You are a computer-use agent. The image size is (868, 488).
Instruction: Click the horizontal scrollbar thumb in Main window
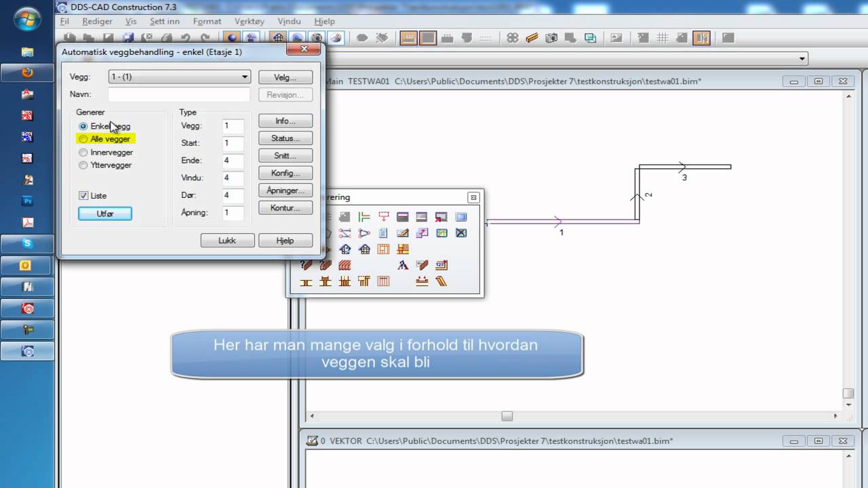pos(507,416)
